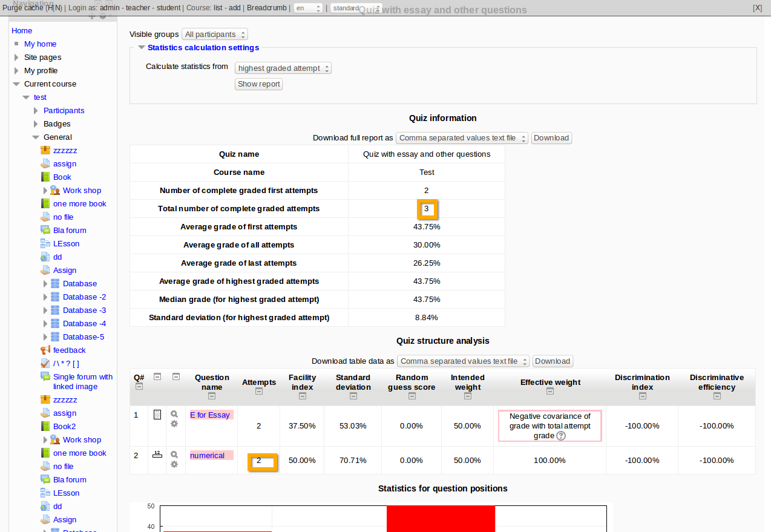
Task: Hide the Facility index column
Action: point(302,396)
